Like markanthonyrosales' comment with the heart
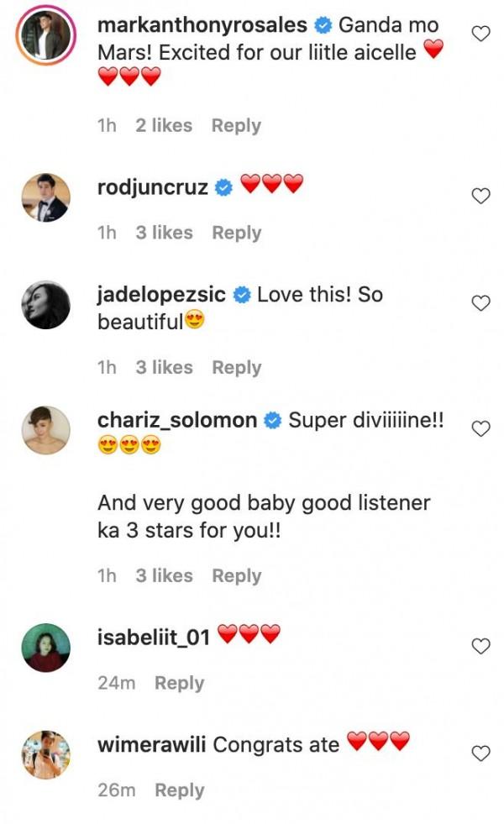504x824 pixels. (480, 34)
